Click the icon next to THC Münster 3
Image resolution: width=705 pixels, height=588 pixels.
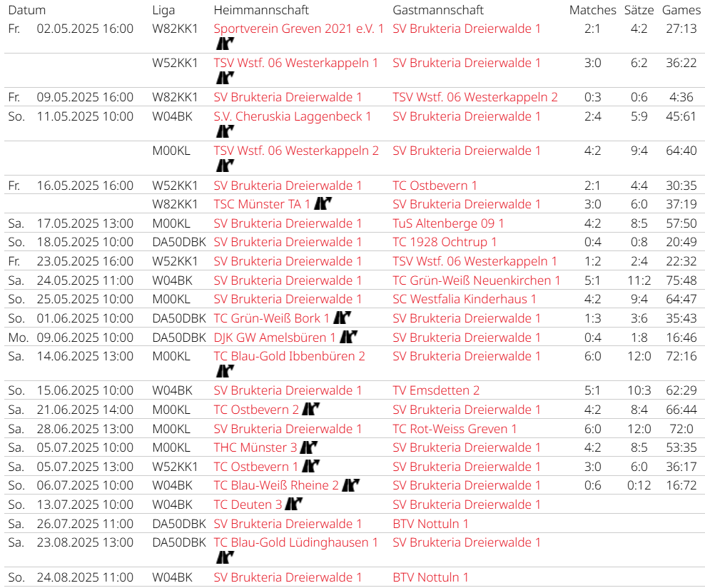pyautogui.click(x=308, y=448)
